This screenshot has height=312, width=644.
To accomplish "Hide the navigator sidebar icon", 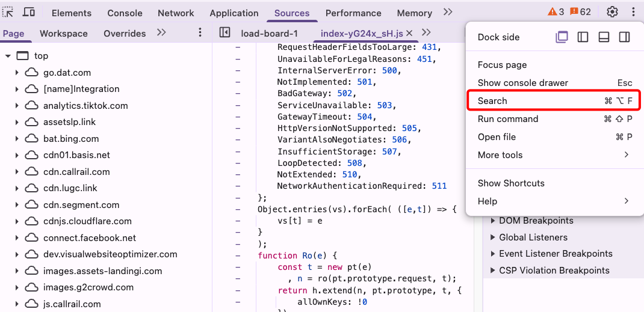I will [225, 33].
